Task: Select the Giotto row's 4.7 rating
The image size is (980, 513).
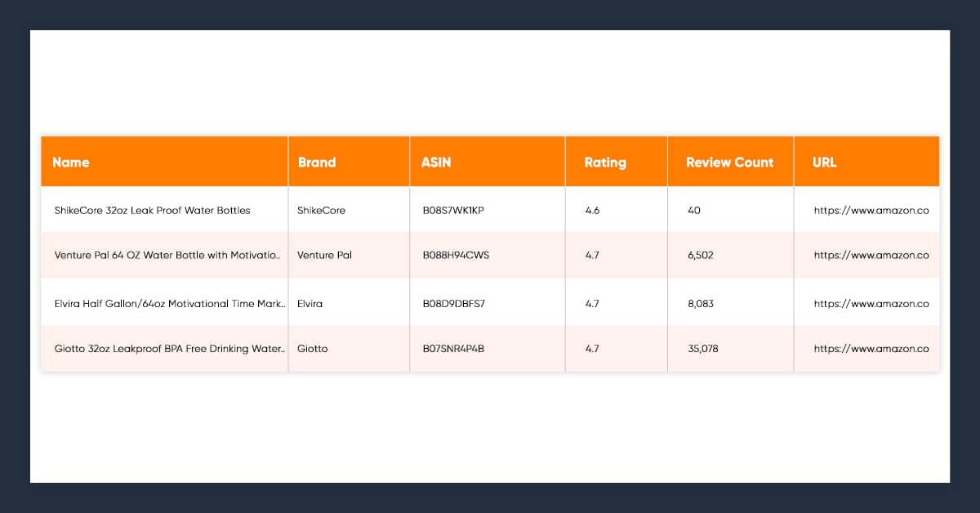Action: pos(593,348)
